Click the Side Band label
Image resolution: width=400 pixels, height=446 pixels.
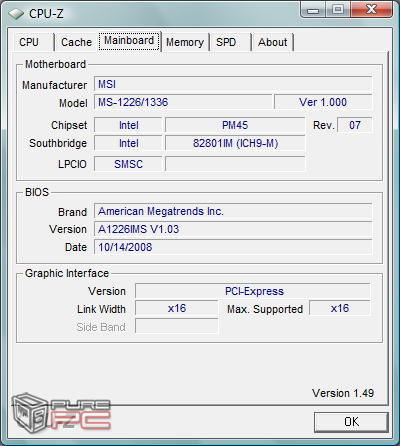pos(101,327)
